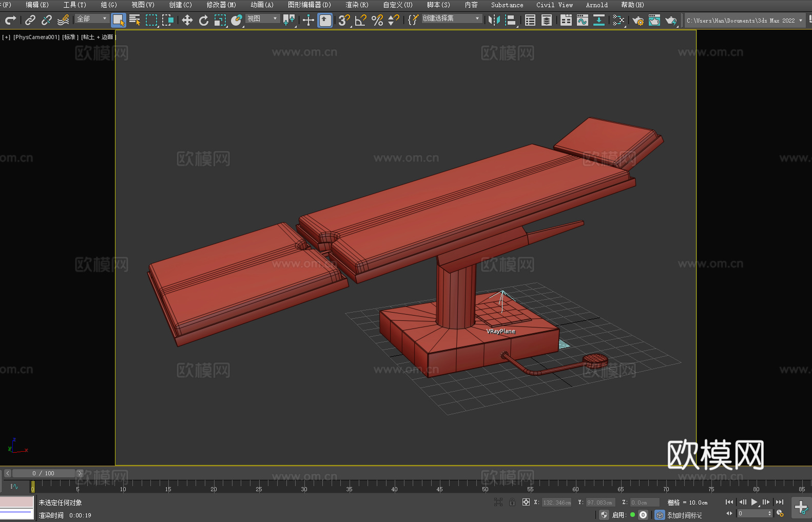Click the Mirror tool icon
812x522 pixels.
(494, 20)
